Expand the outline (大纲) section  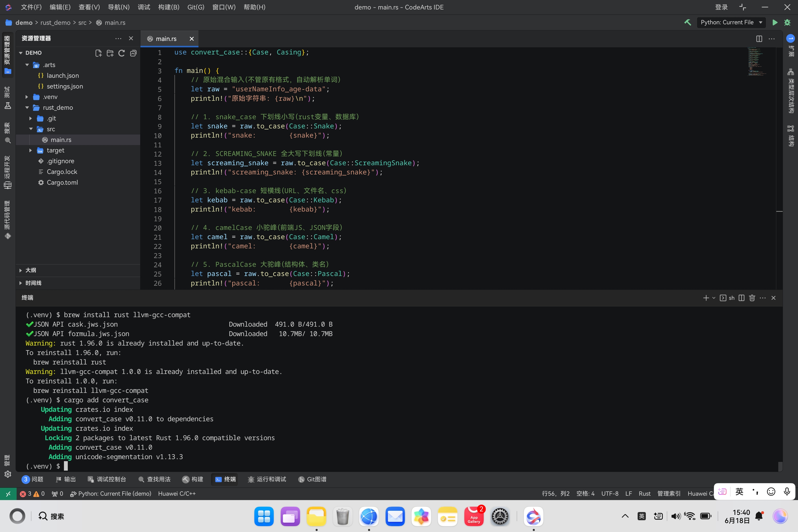pyautogui.click(x=78, y=270)
